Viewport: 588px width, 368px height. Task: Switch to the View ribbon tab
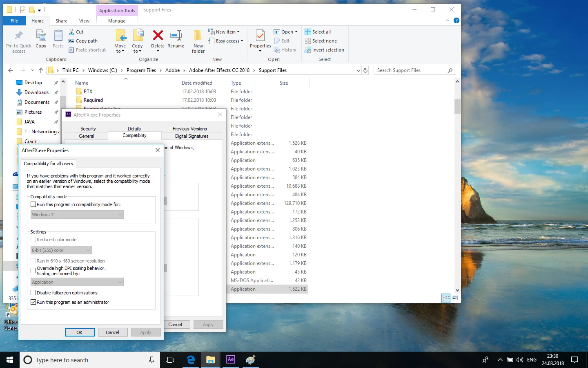tap(84, 21)
